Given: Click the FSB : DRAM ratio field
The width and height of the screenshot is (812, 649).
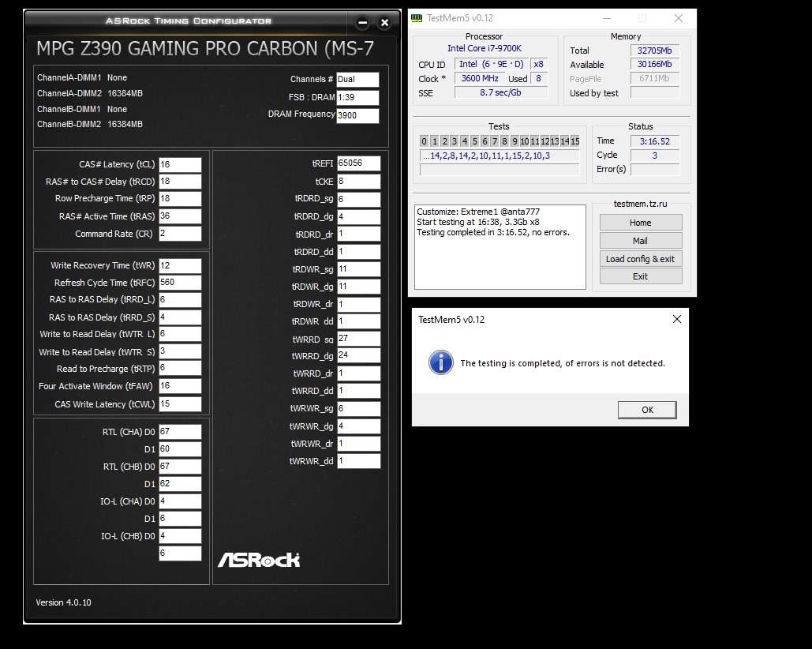Looking at the screenshot, I should tap(357, 97).
